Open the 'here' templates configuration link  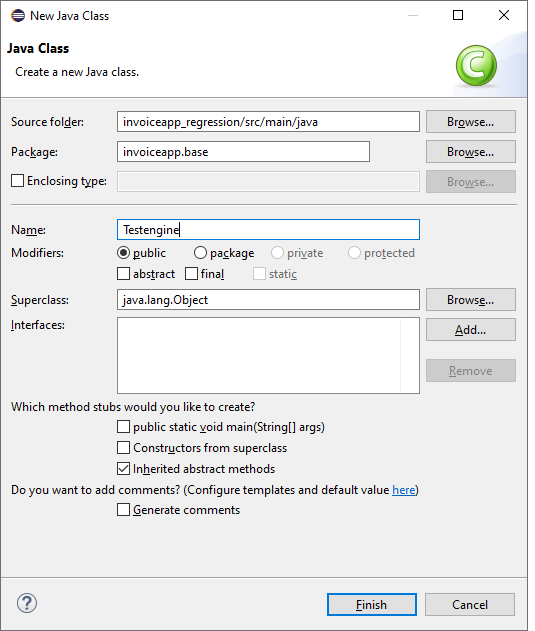tap(404, 490)
